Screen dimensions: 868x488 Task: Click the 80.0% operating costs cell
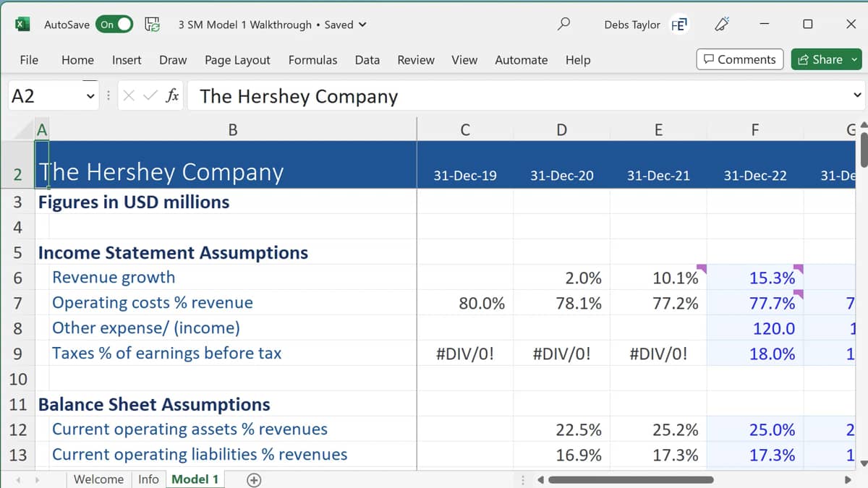(465, 303)
